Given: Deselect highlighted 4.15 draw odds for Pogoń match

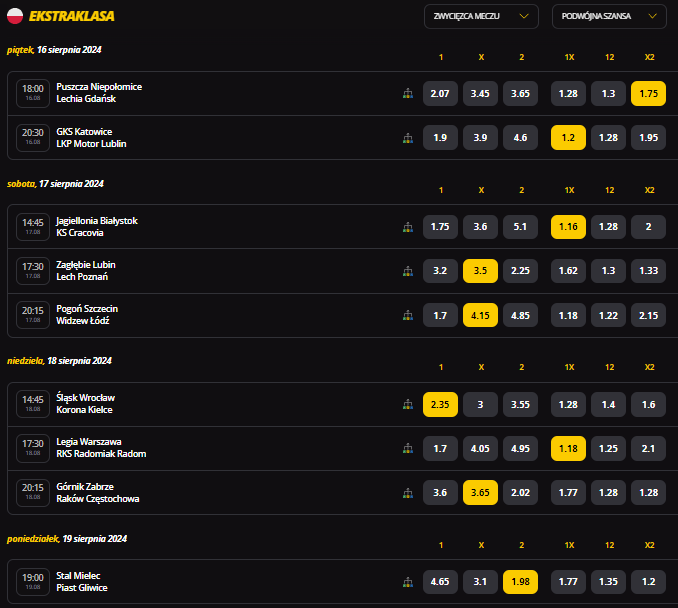Looking at the screenshot, I should click(480, 315).
